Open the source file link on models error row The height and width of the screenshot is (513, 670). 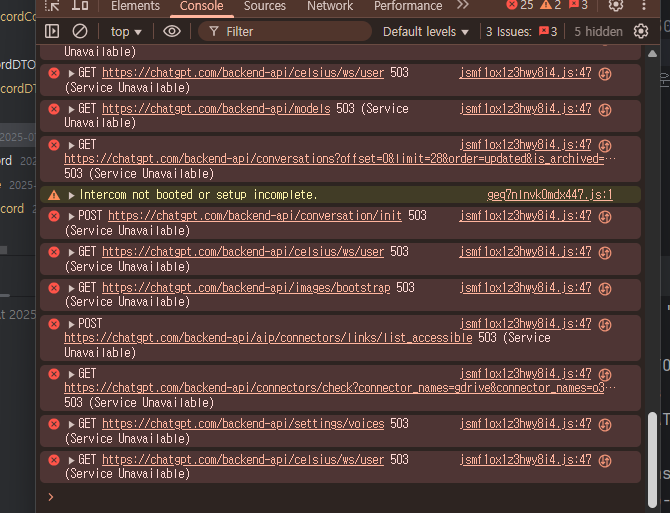[526, 109]
